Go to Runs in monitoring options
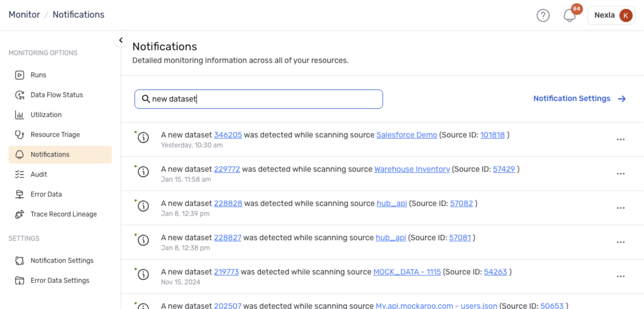The image size is (644, 309). point(38,75)
